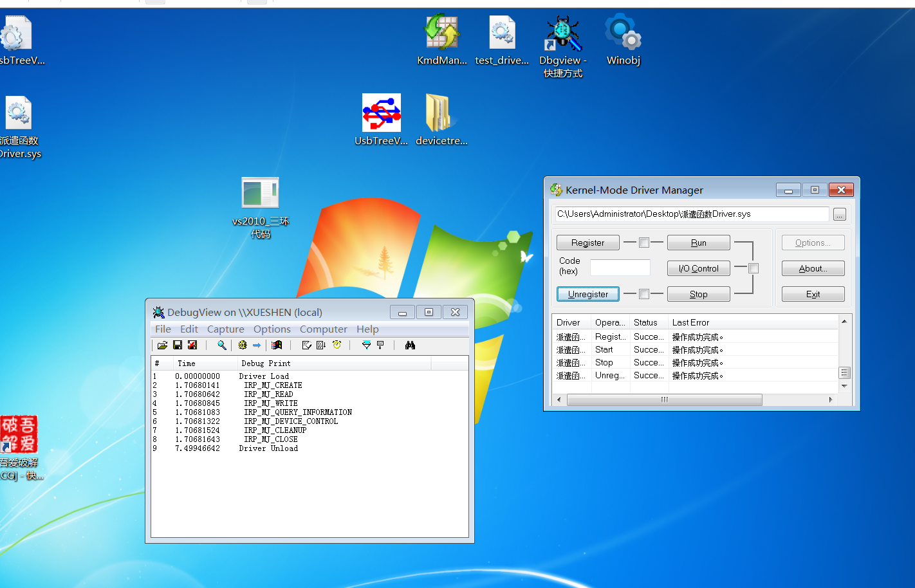Open the Winobj desktop icon
The height and width of the screenshot is (588, 915).
tap(624, 40)
